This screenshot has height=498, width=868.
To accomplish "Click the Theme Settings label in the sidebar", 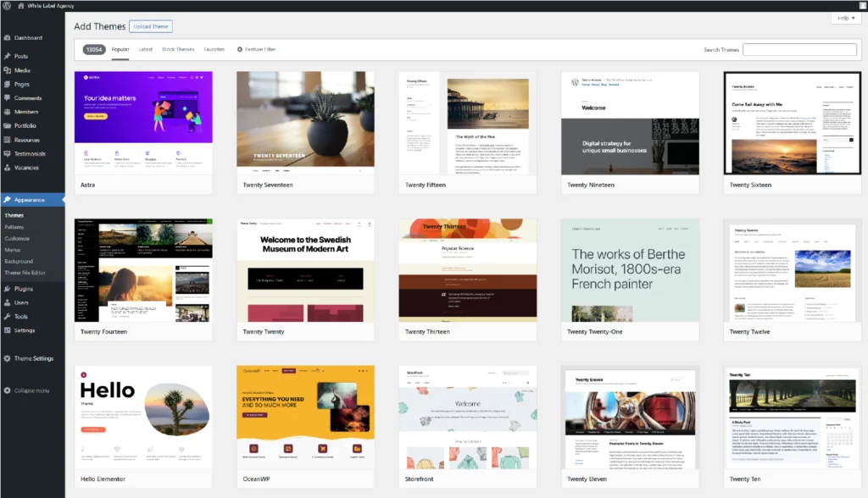I will pyautogui.click(x=34, y=358).
